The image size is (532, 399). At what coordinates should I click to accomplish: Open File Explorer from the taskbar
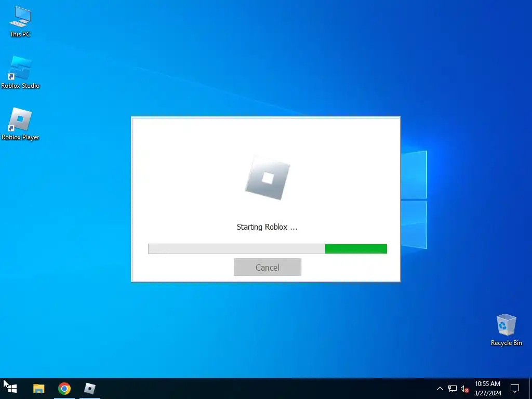click(38, 389)
